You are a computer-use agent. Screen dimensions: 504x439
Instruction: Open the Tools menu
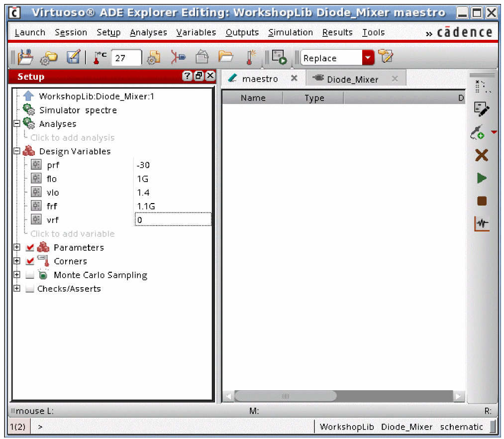tap(373, 32)
